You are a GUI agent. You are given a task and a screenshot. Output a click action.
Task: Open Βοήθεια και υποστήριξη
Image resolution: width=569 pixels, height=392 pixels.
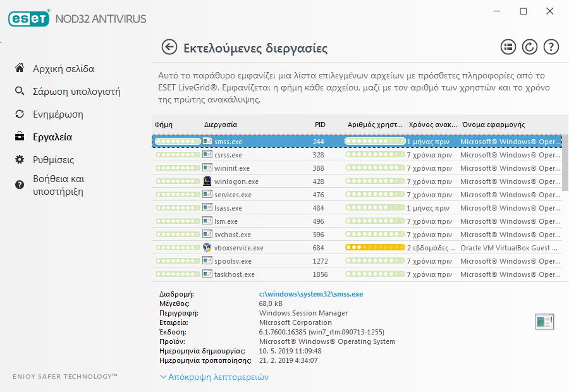[58, 185]
